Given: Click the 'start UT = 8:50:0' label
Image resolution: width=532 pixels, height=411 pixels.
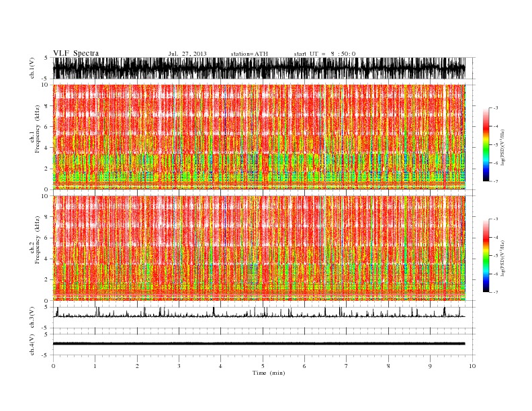Looking at the screenshot, I should pyautogui.click(x=324, y=54).
